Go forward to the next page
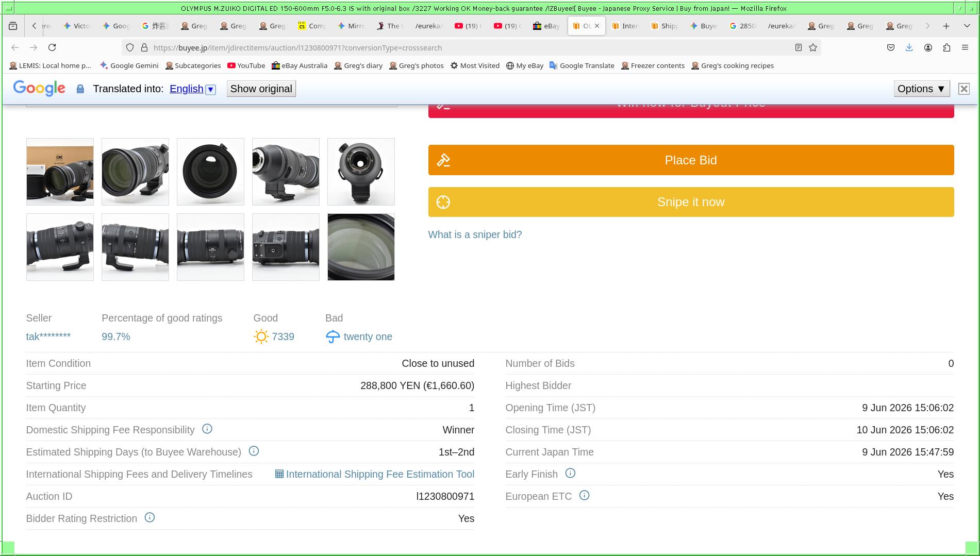Viewport: 980px width, 556px height. pos(34,47)
